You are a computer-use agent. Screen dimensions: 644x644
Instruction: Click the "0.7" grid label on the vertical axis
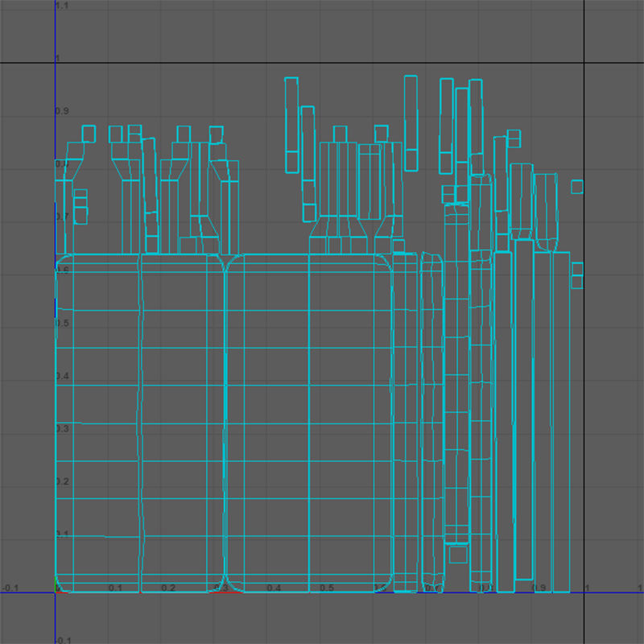point(63,217)
